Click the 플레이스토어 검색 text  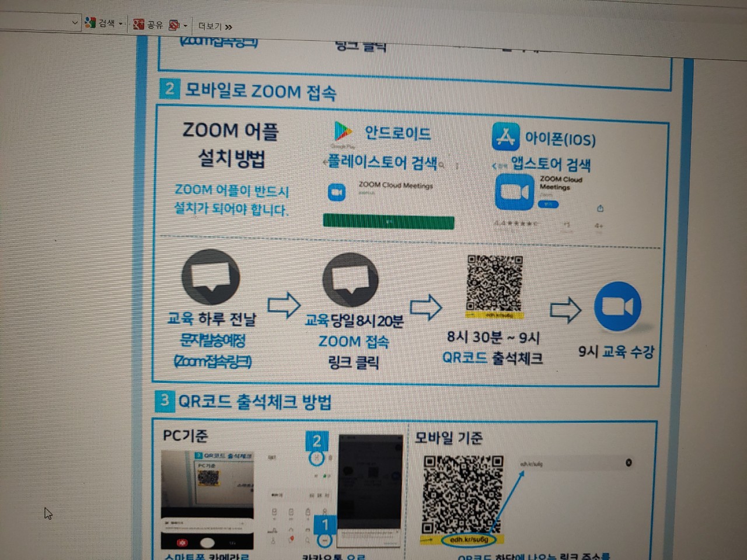coord(383,162)
